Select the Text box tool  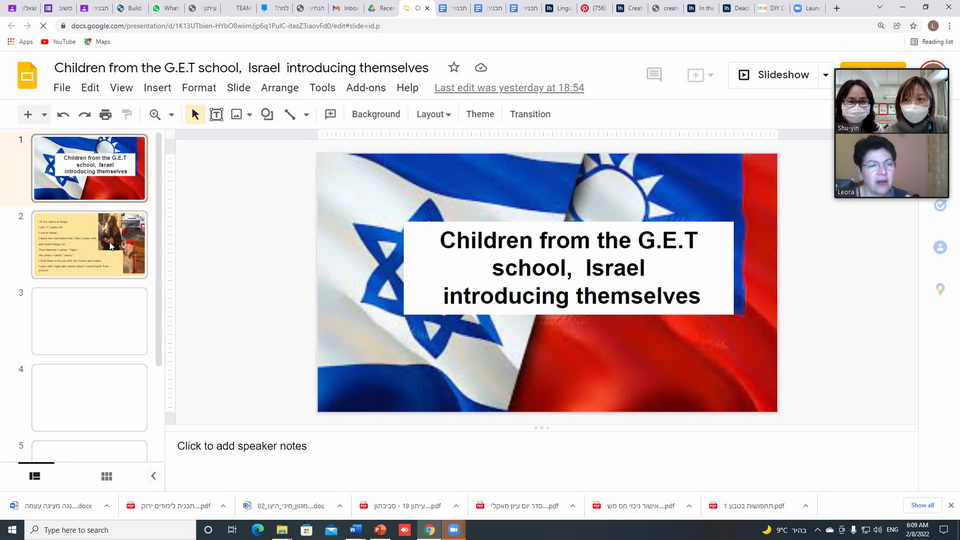pyautogui.click(x=216, y=115)
